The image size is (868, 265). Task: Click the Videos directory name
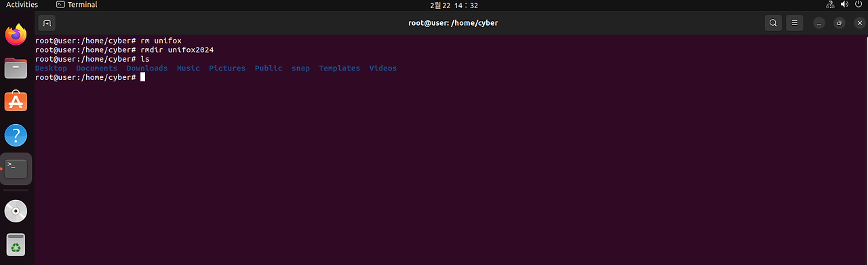tap(383, 68)
